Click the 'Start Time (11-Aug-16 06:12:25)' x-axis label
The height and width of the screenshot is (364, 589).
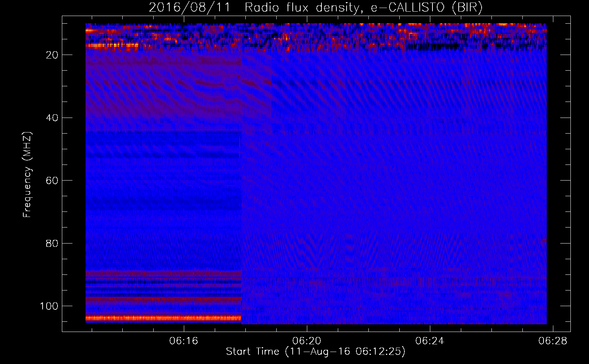(x=316, y=352)
